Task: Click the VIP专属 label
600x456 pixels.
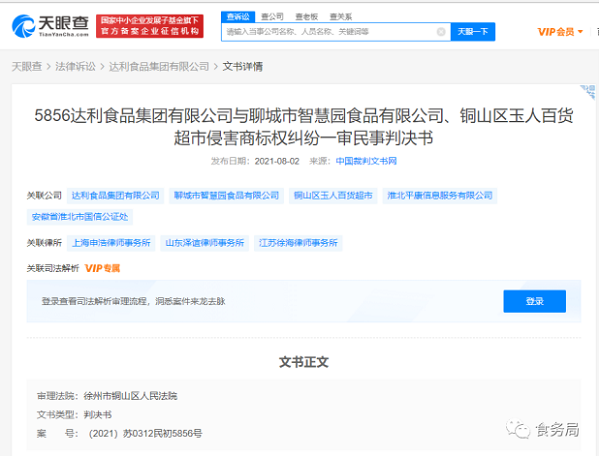Action: click(x=102, y=269)
